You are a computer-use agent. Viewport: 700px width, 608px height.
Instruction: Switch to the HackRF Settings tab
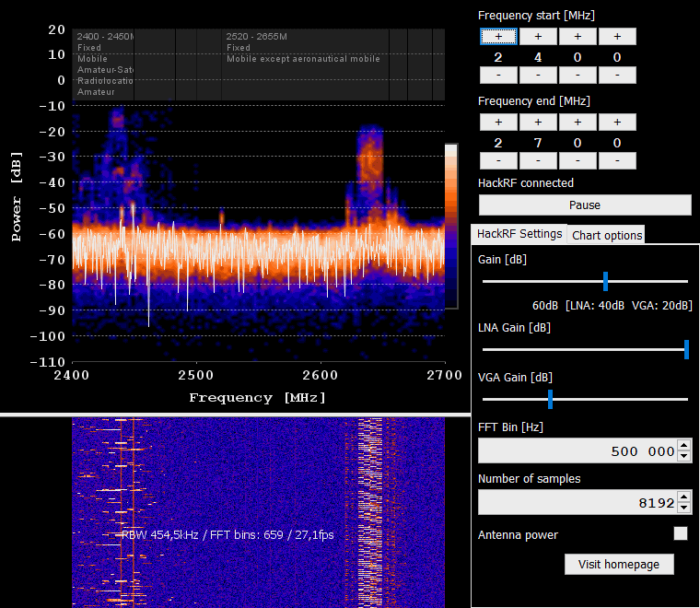pyautogui.click(x=519, y=234)
